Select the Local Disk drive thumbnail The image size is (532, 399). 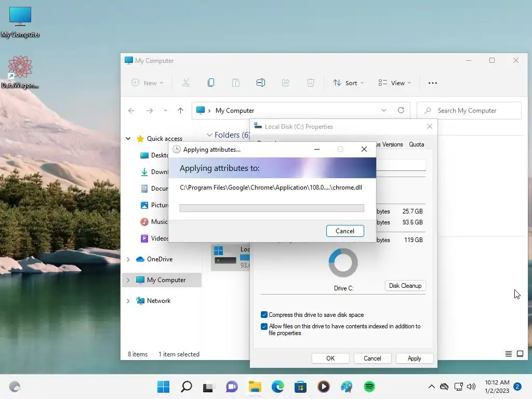(225, 256)
